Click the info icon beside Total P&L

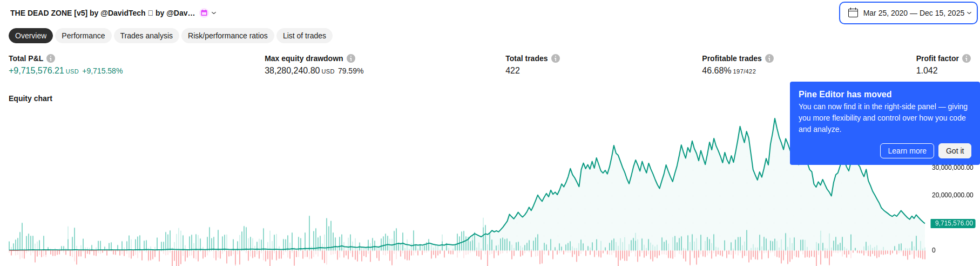click(x=51, y=58)
